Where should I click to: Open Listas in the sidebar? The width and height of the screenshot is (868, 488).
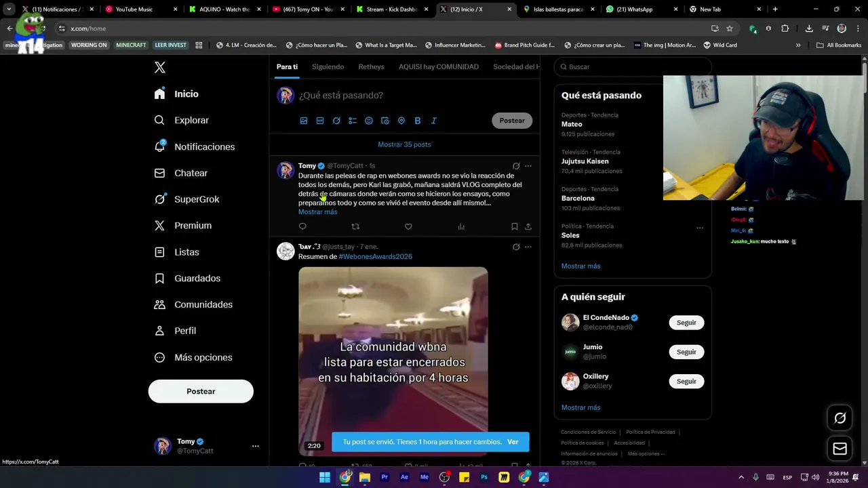[176, 252]
